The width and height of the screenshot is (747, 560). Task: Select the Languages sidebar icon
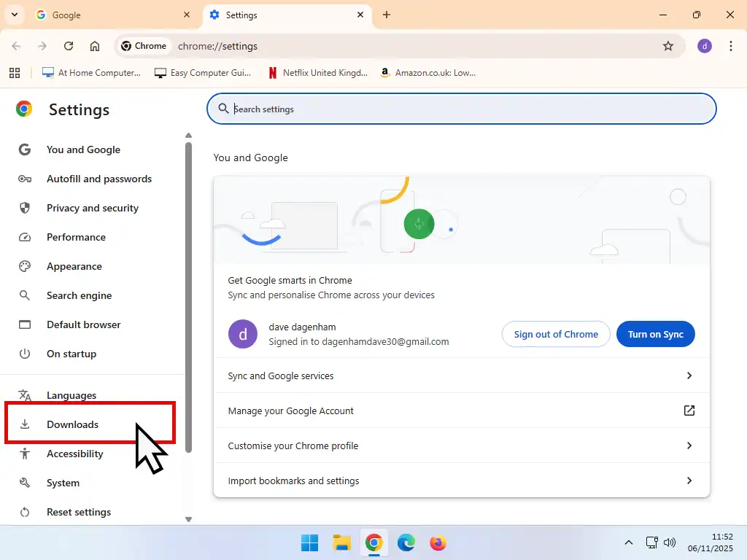[26, 395]
